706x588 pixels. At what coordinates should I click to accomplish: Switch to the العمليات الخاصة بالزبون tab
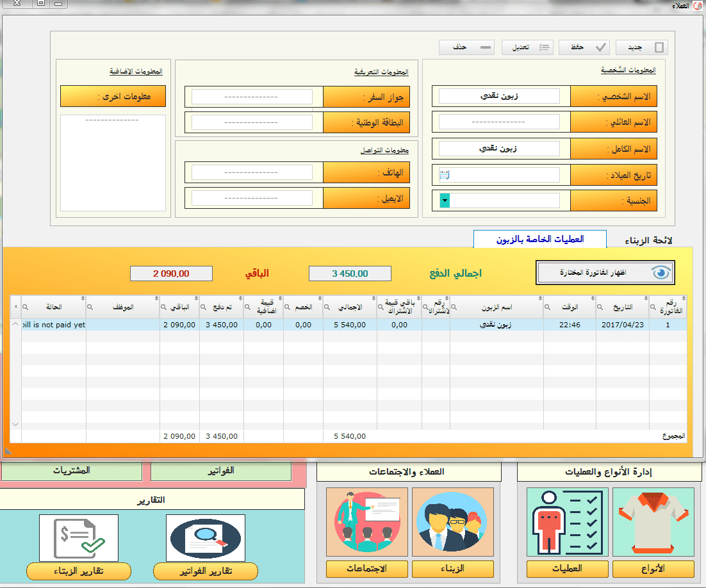(x=540, y=238)
